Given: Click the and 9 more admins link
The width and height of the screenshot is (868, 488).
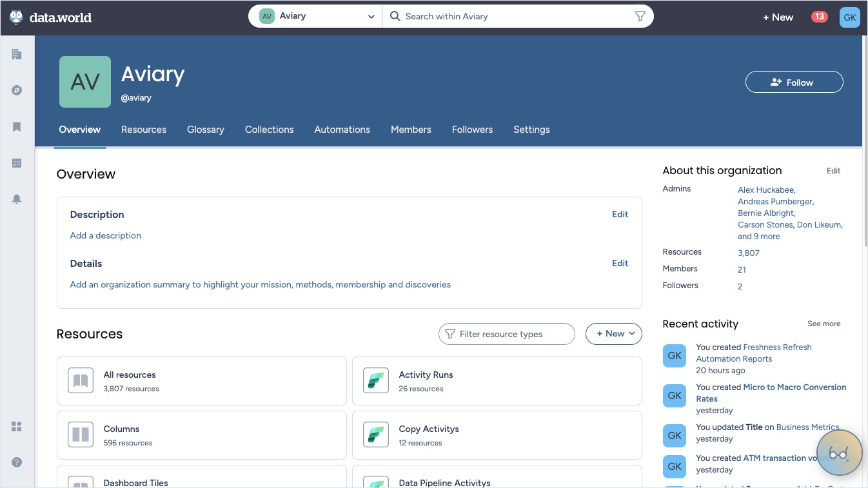Looking at the screenshot, I should (759, 237).
